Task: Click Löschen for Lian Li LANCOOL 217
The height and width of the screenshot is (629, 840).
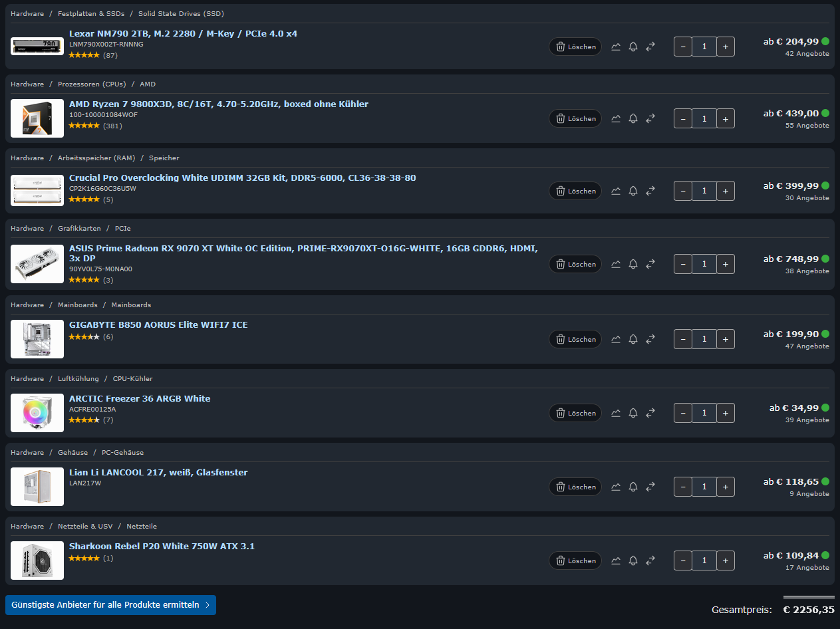Action: click(x=575, y=487)
